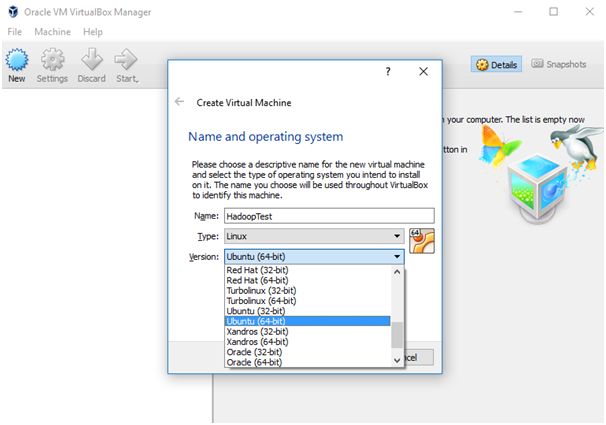Maximize the VirtualBox Manager window

(x=553, y=12)
